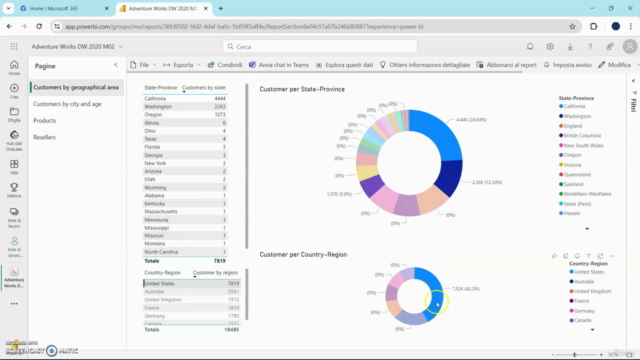This screenshot has height=360, width=640.
Task: Open the File menu dropdown
Action: (x=143, y=65)
